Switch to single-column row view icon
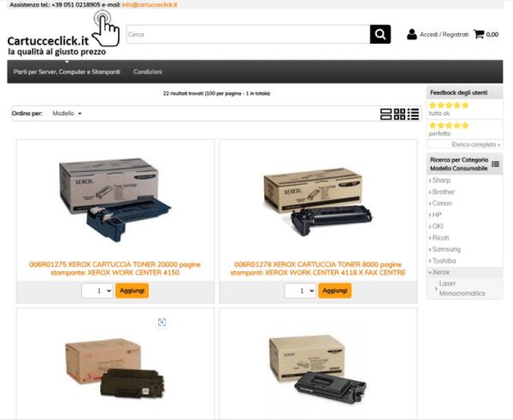The height and width of the screenshot is (420, 513). coord(386,114)
